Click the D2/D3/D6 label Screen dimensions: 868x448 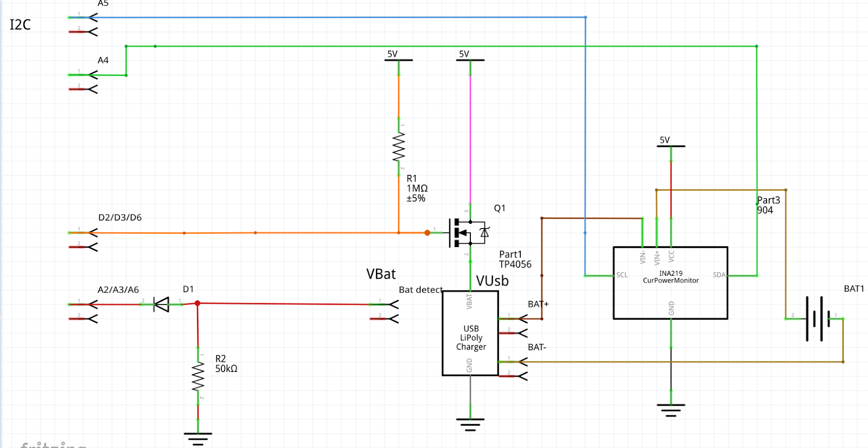point(120,217)
